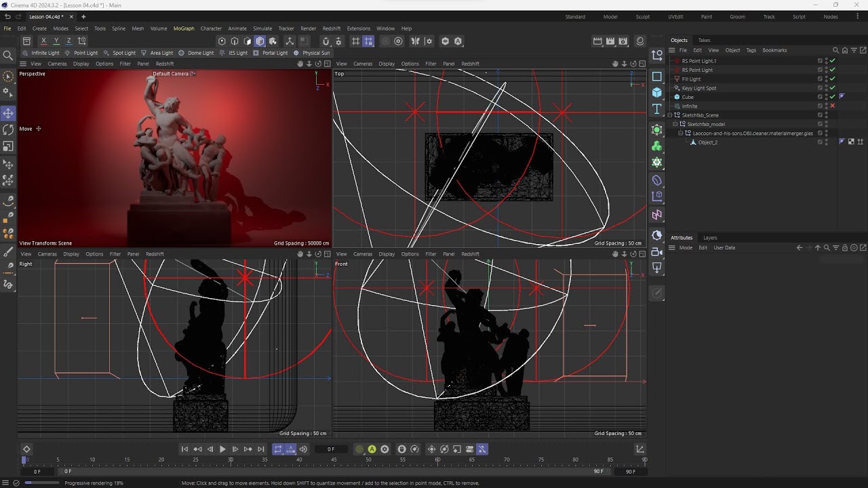Click Attributes panel Mode button
This screenshot has width=868, height=488.
pos(686,247)
